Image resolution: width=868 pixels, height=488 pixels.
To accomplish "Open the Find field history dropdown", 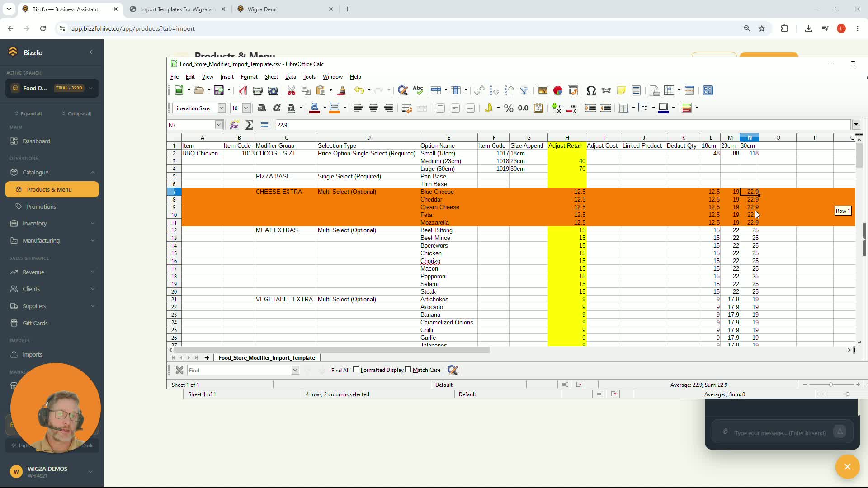I will tap(295, 370).
